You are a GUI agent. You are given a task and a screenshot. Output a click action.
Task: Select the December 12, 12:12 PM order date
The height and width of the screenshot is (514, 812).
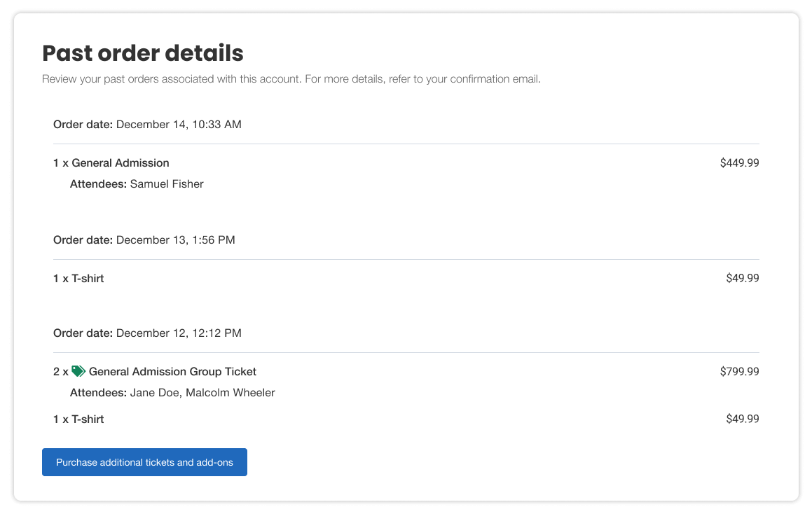tap(178, 333)
